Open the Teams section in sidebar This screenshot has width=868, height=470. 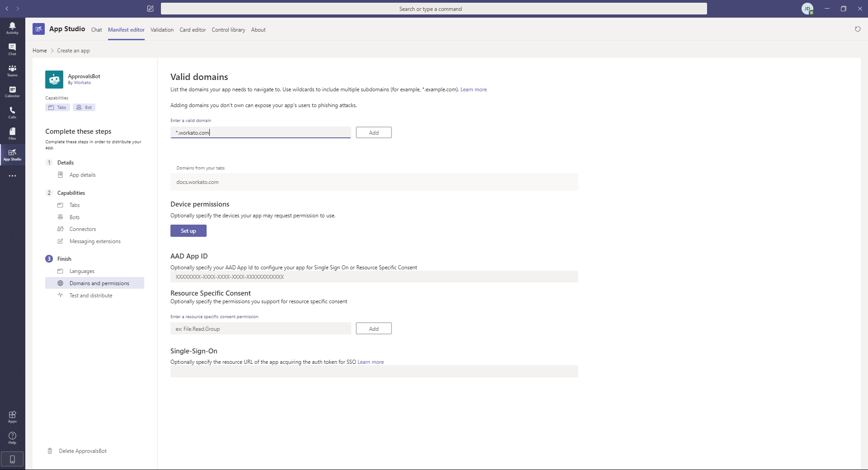tap(12, 70)
